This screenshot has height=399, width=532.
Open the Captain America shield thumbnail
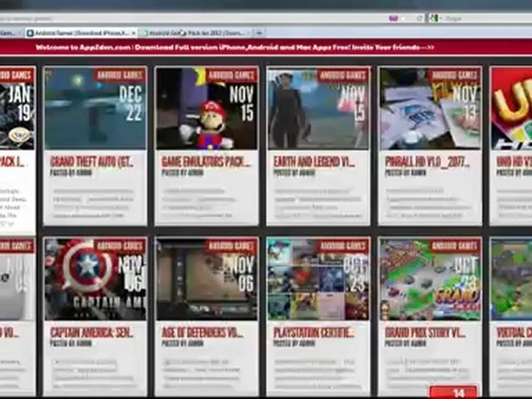(95, 279)
